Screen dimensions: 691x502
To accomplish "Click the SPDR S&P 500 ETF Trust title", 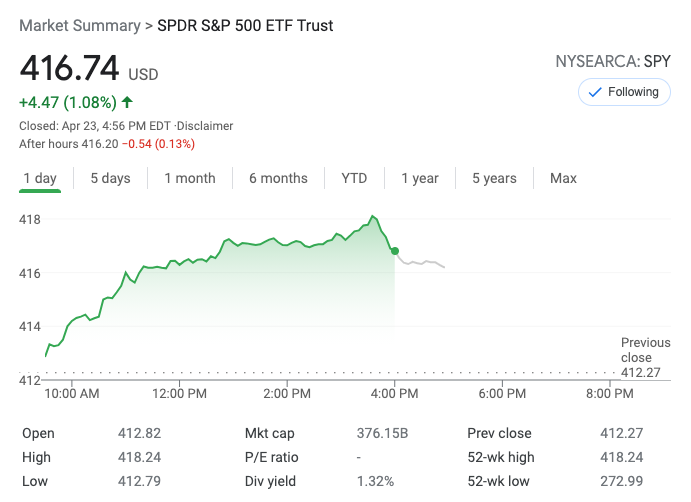I will [x=245, y=25].
